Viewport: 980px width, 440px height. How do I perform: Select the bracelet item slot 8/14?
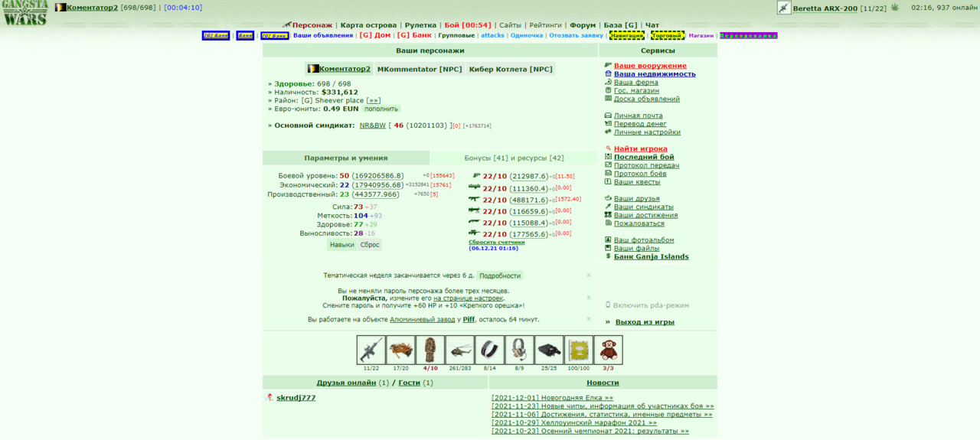coord(489,350)
